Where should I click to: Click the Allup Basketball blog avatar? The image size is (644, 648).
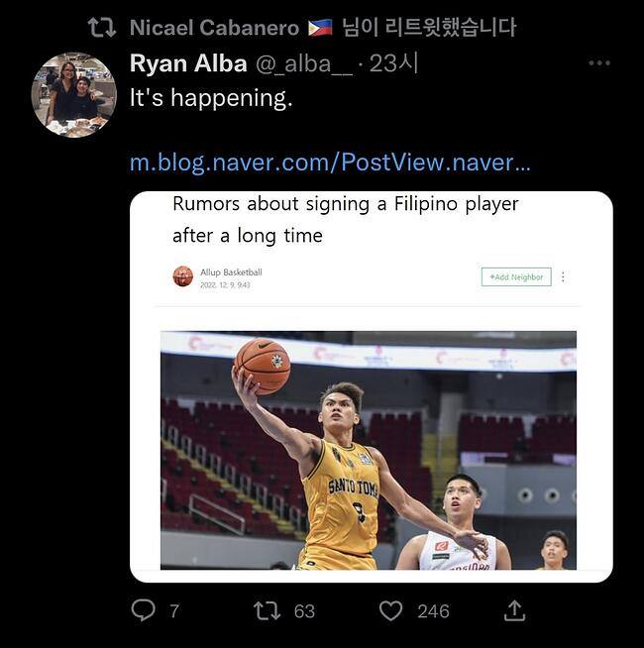coord(182,276)
